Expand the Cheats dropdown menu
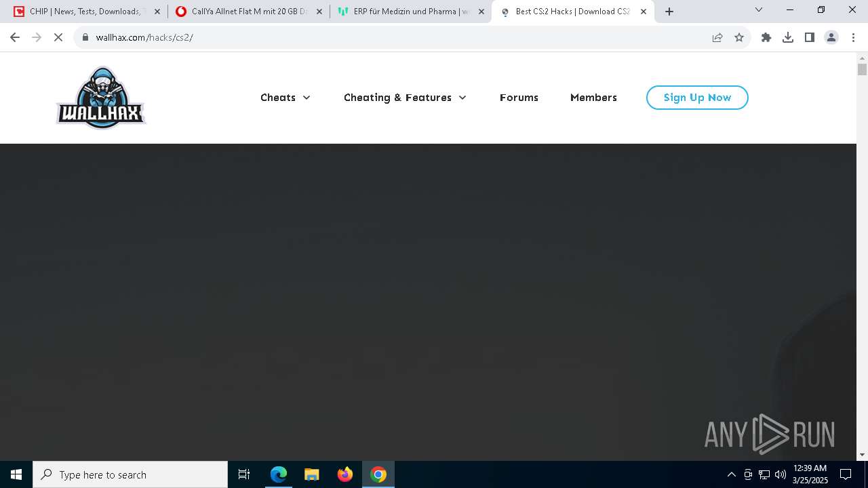 tap(285, 98)
